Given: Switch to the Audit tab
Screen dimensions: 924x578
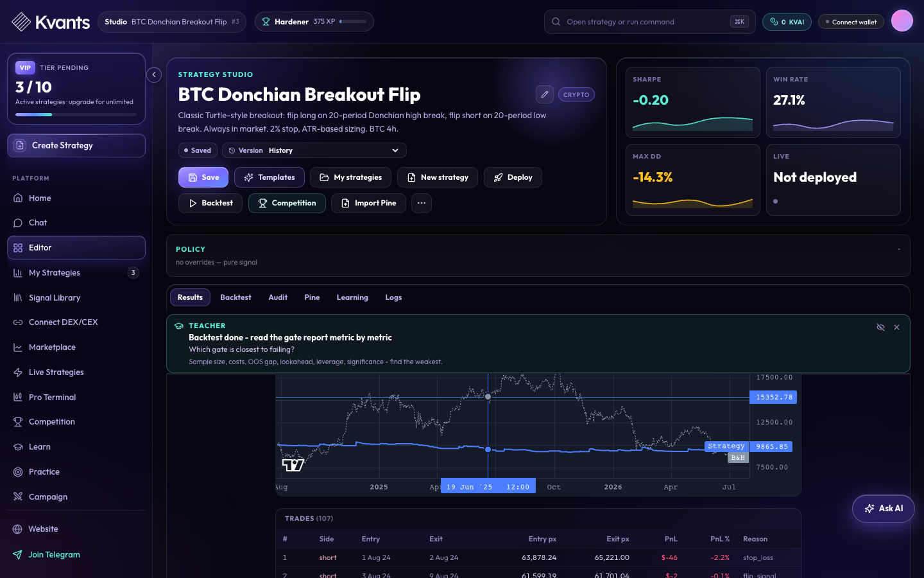Looking at the screenshot, I should coord(278,297).
